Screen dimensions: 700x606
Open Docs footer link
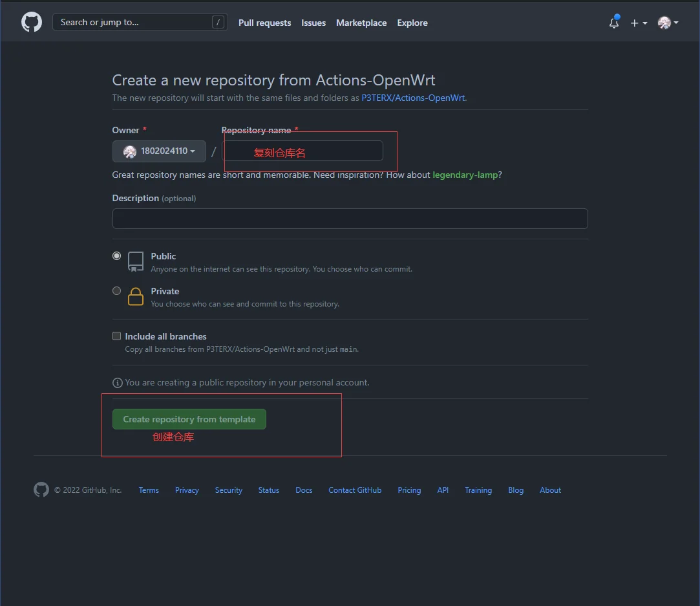(x=304, y=490)
